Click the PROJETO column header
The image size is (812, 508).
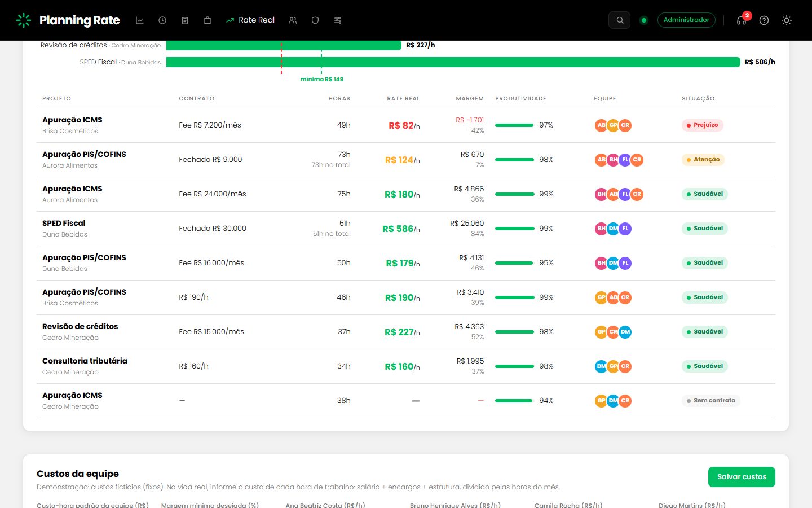[x=57, y=99]
